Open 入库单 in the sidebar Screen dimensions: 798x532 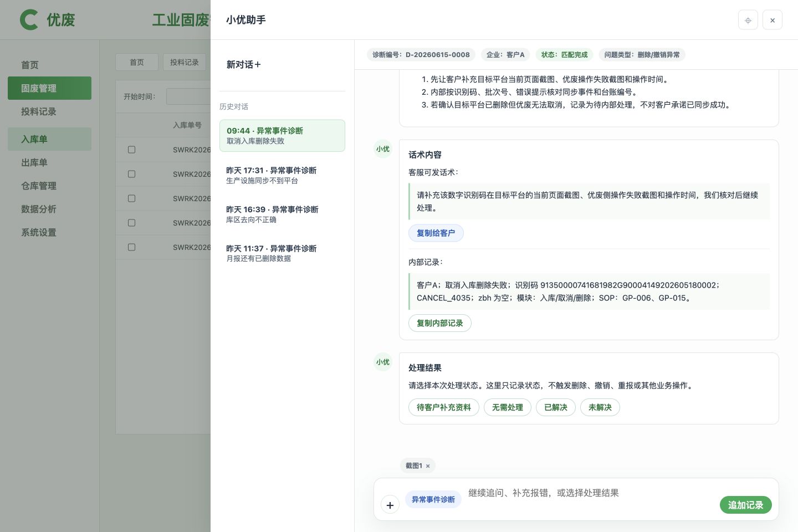tap(49, 139)
